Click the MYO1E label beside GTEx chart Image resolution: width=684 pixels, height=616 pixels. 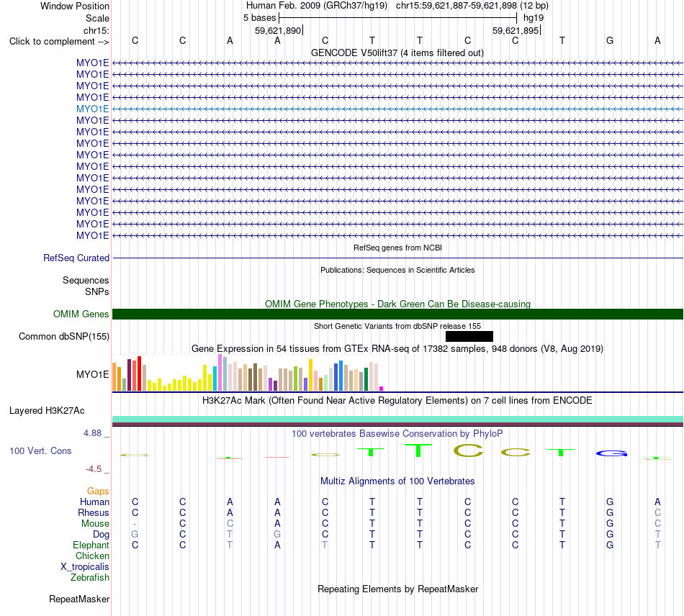(92, 374)
